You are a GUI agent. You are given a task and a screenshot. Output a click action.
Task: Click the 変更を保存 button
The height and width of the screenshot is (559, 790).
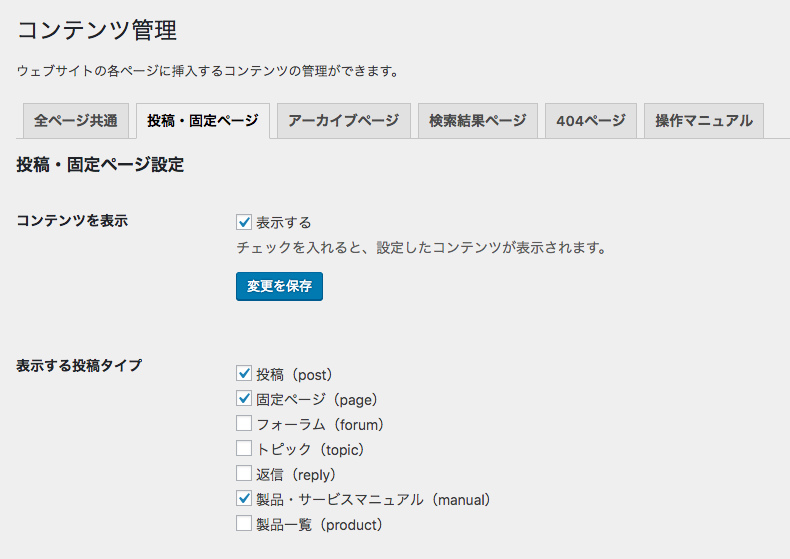[x=279, y=287]
